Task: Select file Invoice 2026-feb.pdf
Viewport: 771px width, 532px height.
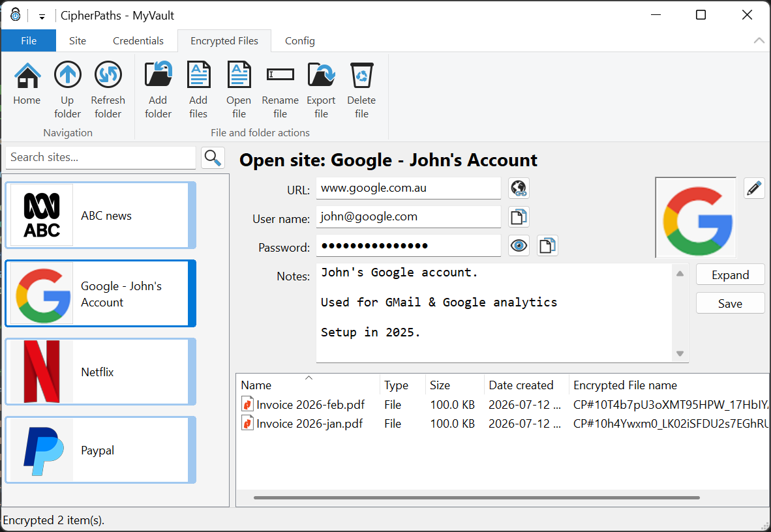Action: pyautogui.click(x=310, y=405)
